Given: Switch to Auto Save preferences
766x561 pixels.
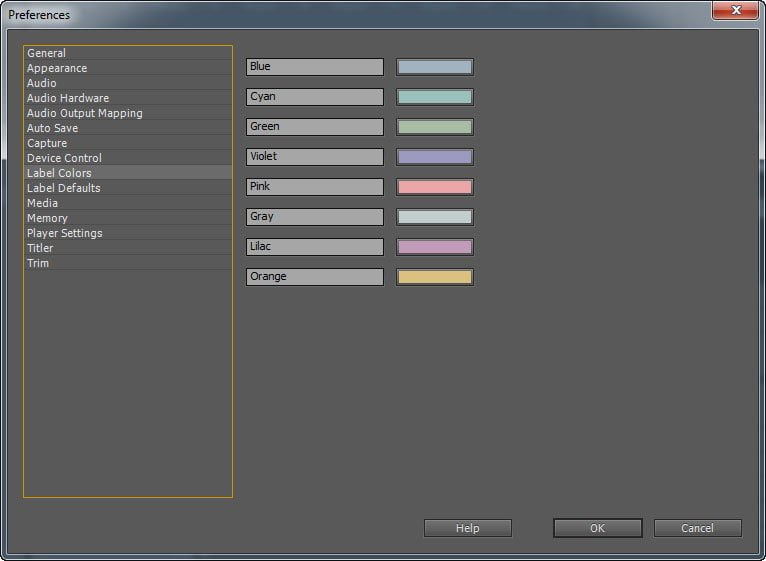Looking at the screenshot, I should pos(128,128).
